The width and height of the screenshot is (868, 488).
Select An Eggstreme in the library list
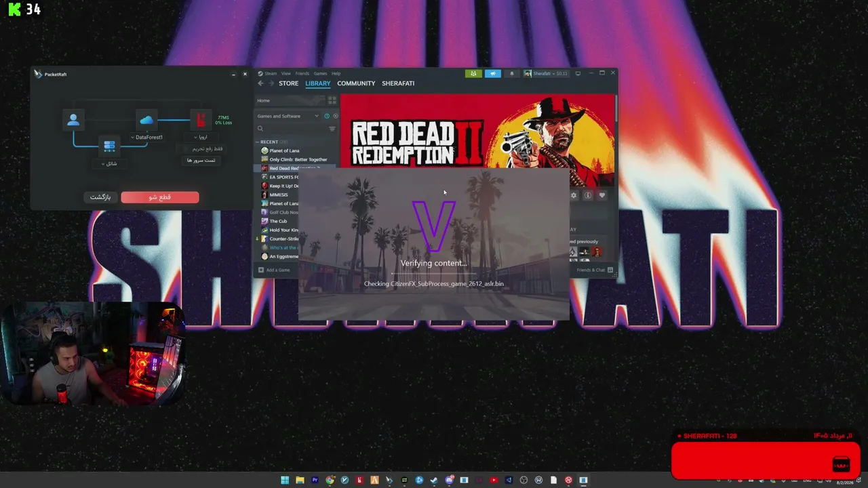click(279, 256)
